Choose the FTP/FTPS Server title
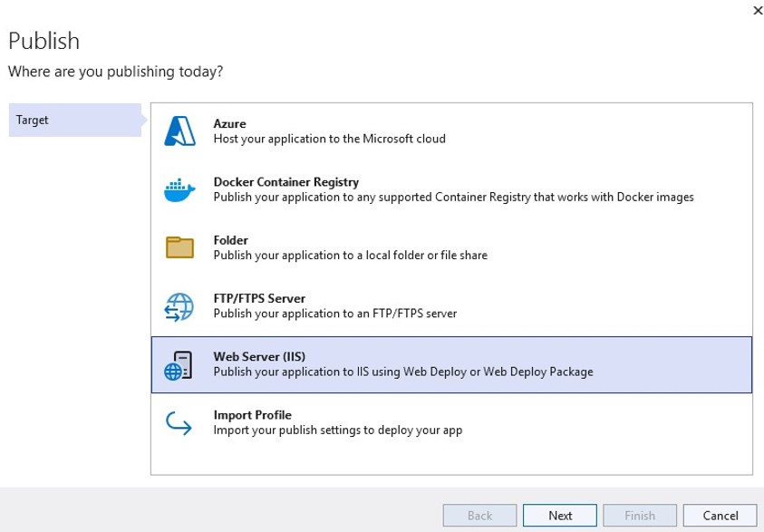Screen dimensions: 764x532 [x=259, y=298]
